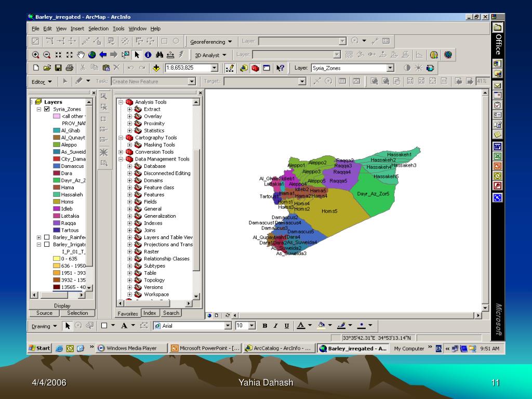Click the Fixed Zoom Out icon
Image resolution: width=532 pixels, height=399 pixels.
click(x=70, y=55)
